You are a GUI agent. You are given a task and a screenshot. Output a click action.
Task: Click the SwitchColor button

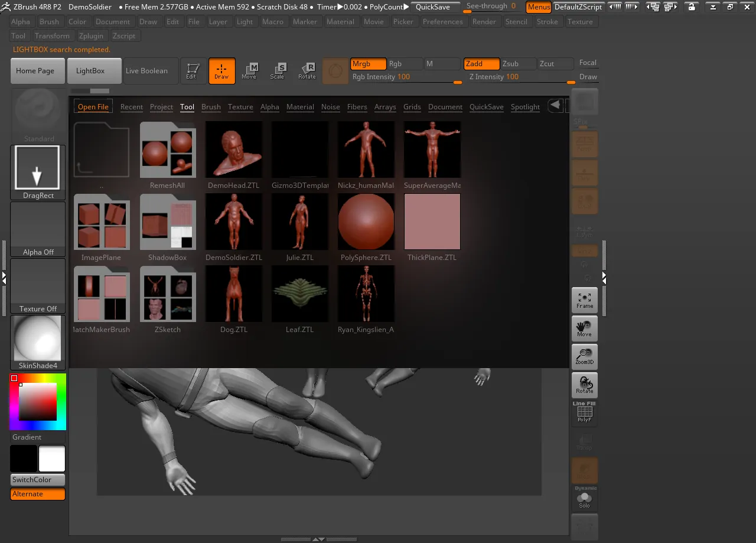pyautogui.click(x=38, y=480)
